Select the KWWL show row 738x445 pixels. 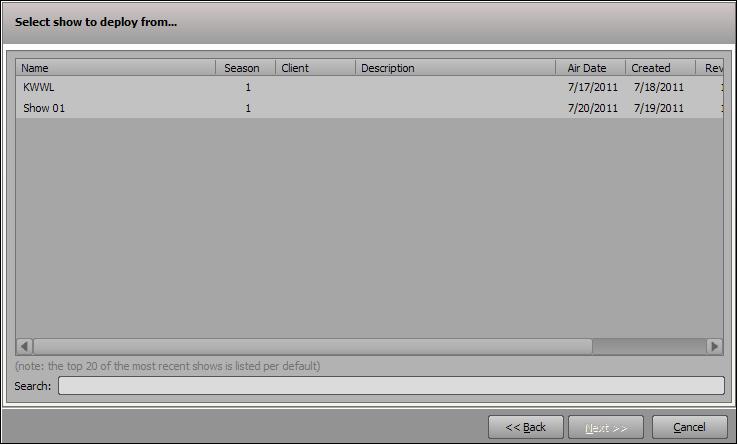[x=369, y=87]
